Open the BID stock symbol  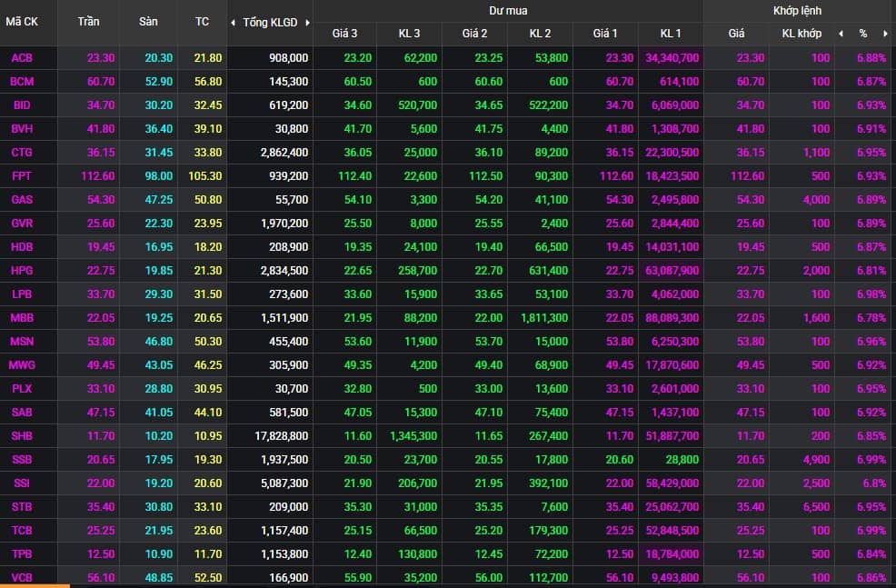click(22, 105)
